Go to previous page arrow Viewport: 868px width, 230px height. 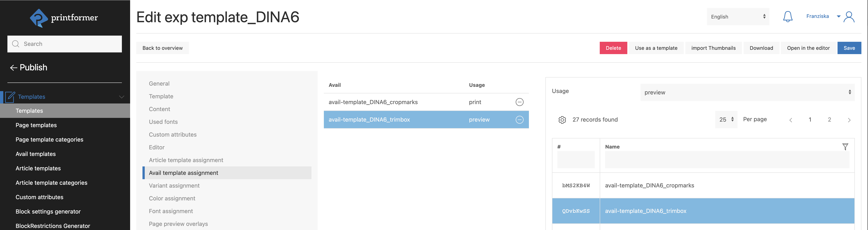(791, 120)
